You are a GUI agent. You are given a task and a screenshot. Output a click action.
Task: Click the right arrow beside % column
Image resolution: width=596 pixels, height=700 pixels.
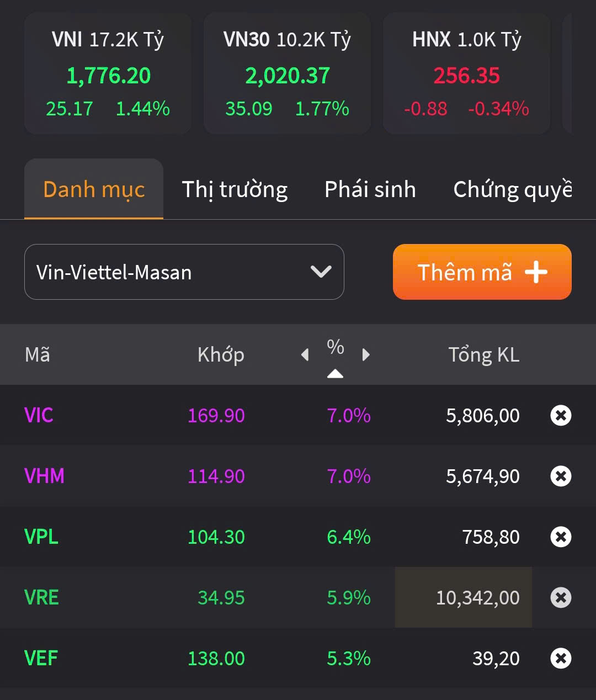coord(365,354)
